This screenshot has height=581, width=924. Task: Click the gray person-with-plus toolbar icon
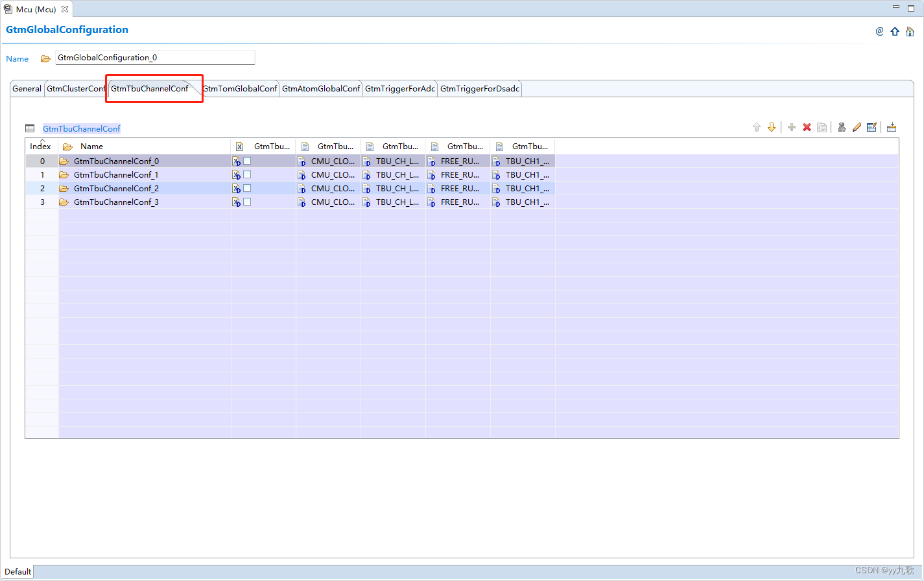point(842,127)
